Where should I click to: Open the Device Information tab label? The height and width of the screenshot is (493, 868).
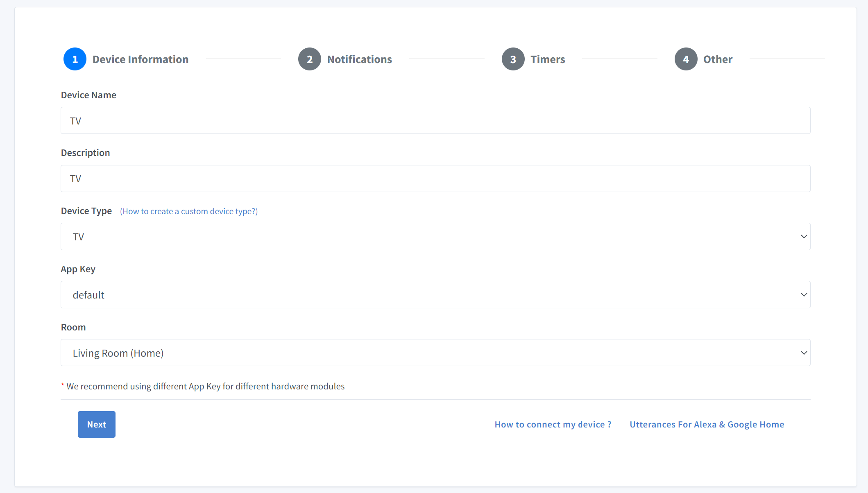point(140,59)
